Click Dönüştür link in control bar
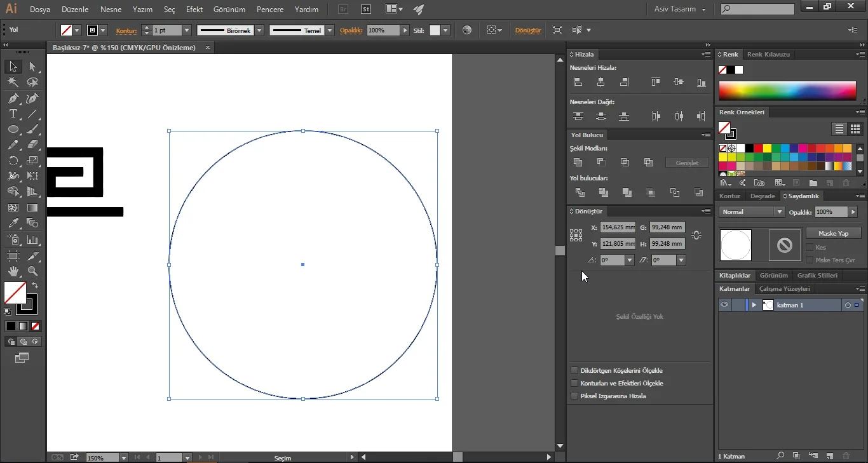 click(x=527, y=30)
